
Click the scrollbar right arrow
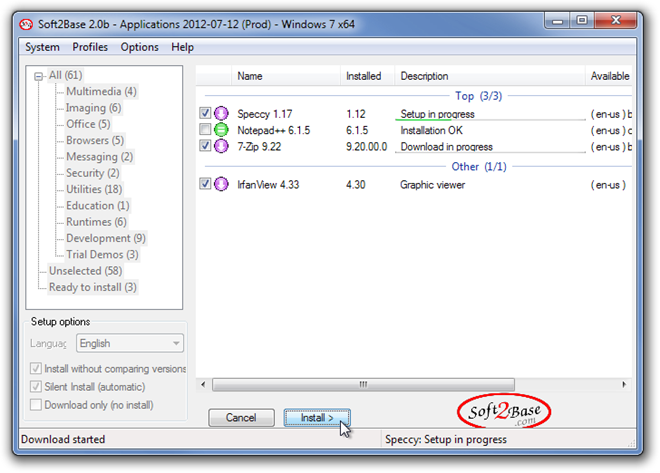[624, 385]
